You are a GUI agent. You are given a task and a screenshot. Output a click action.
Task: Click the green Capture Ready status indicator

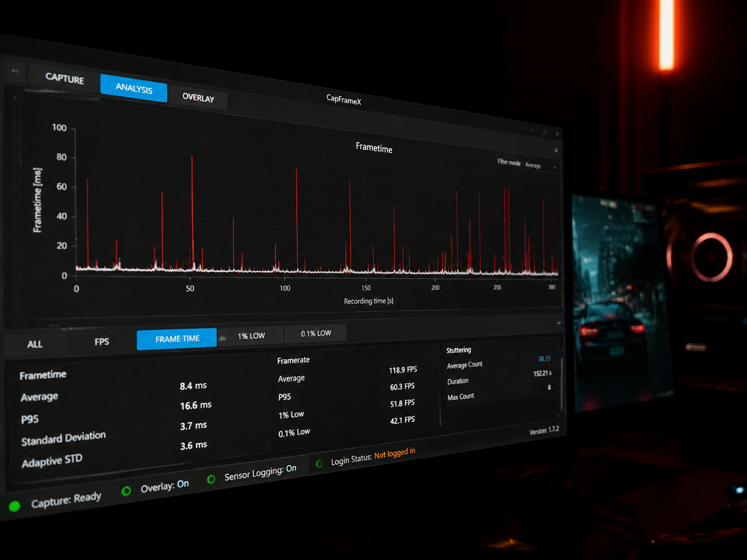[14, 506]
